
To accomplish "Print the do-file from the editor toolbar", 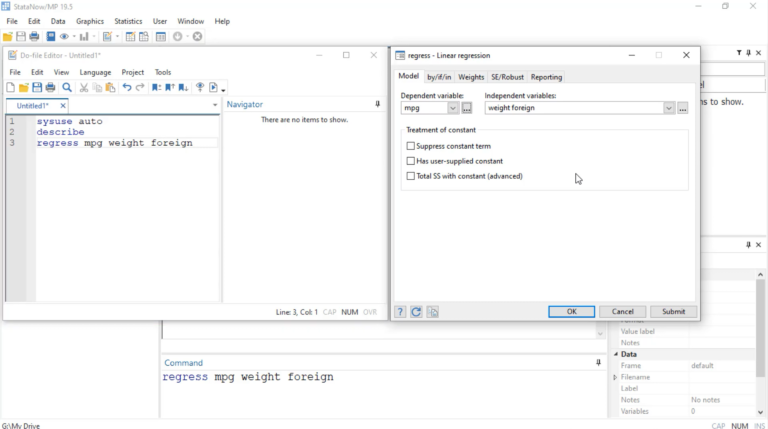I will (50, 88).
